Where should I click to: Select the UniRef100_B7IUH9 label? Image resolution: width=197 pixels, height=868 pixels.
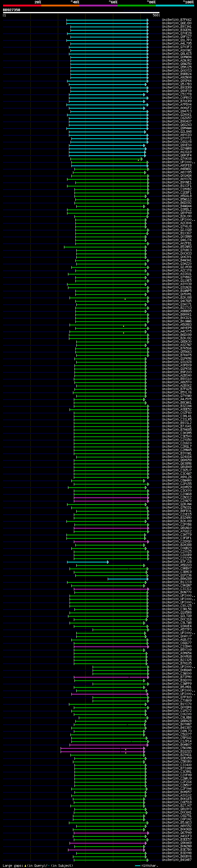point(177,769)
